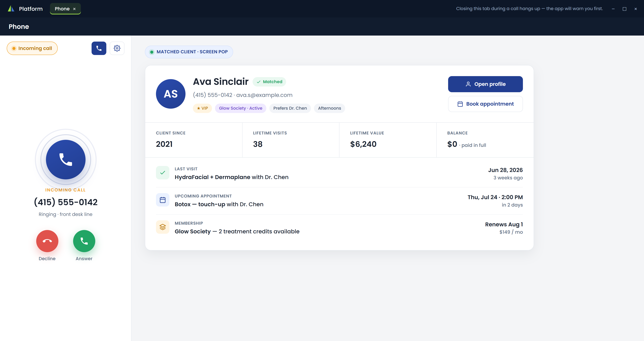
Task: Select the VIP tag
Action: pos(202,108)
